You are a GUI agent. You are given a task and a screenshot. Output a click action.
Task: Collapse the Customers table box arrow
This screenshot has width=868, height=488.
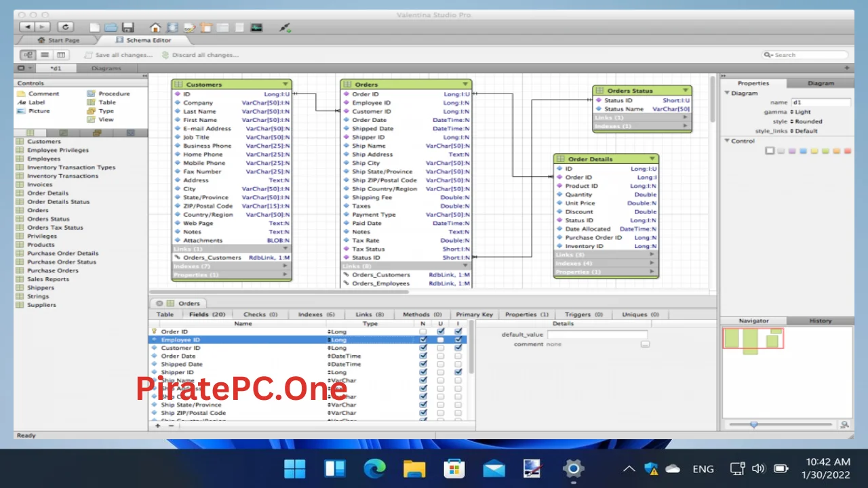[285, 85]
